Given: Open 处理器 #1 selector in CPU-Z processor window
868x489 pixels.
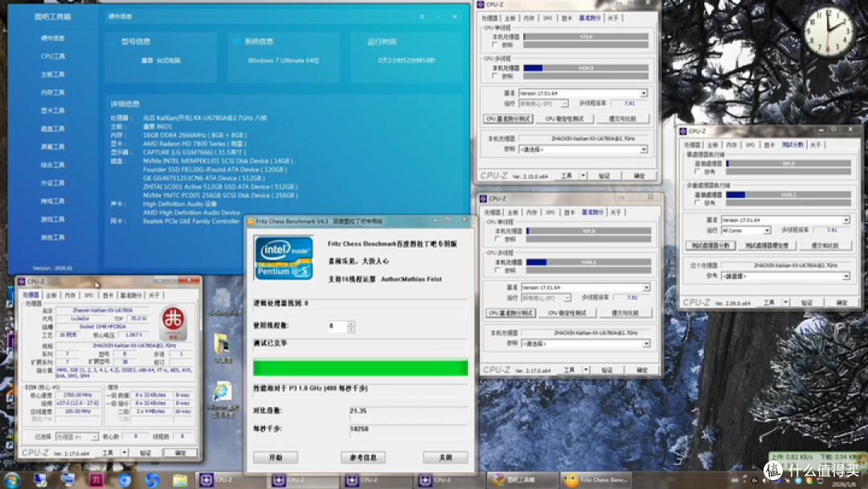Looking at the screenshot, I should pyautogui.click(x=77, y=437).
